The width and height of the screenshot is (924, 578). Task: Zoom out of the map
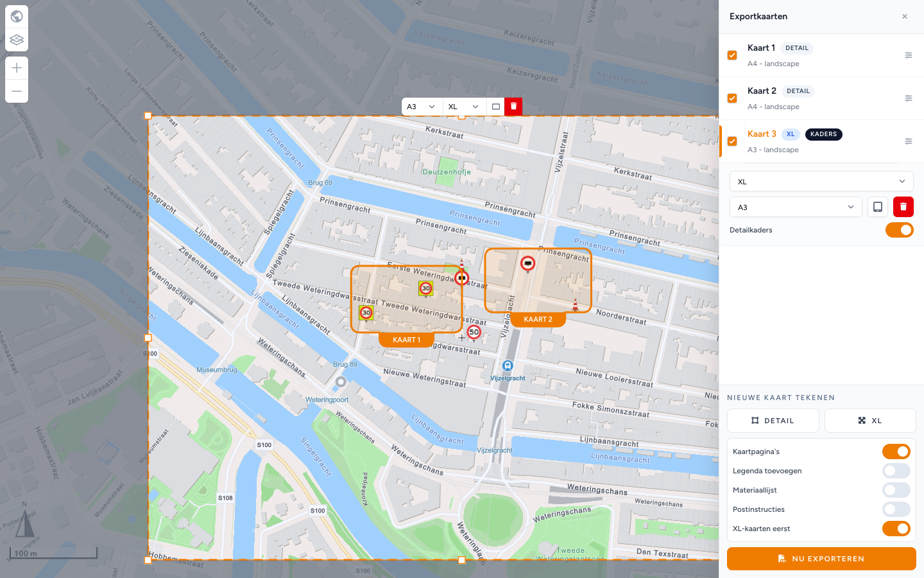tap(17, 91)
